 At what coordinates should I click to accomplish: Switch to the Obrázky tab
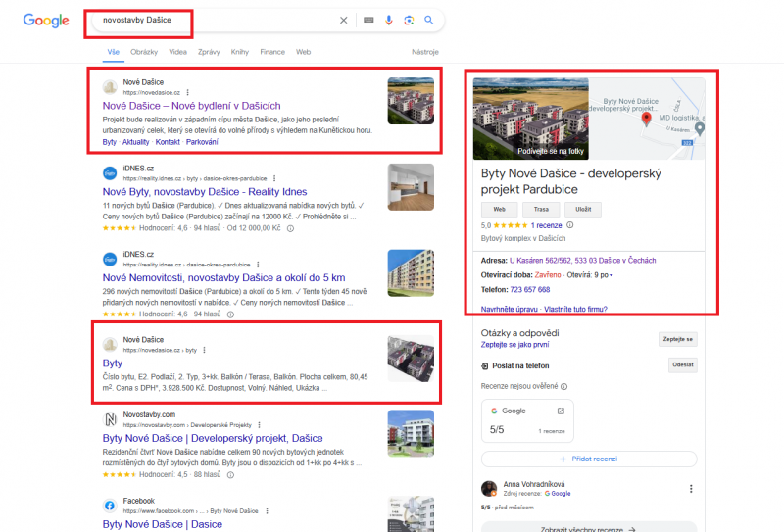(144, 52)
